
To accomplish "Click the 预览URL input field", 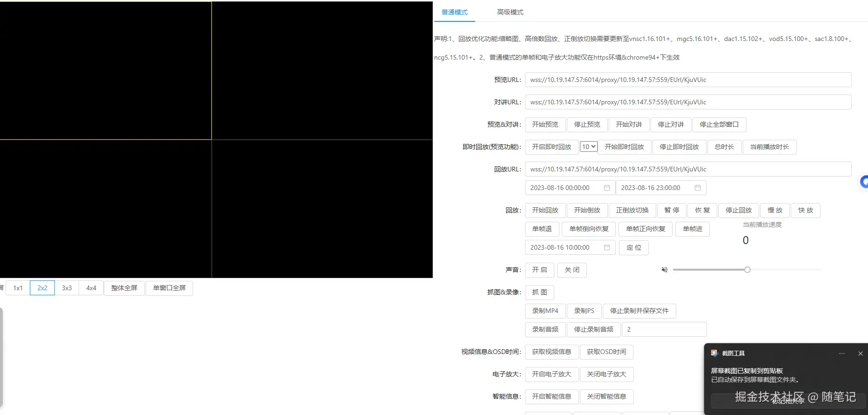I will (688, 80).
